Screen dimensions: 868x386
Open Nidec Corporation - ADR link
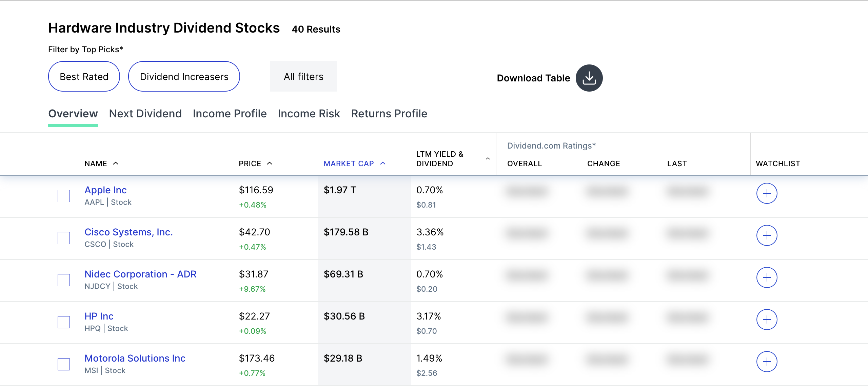140,274
